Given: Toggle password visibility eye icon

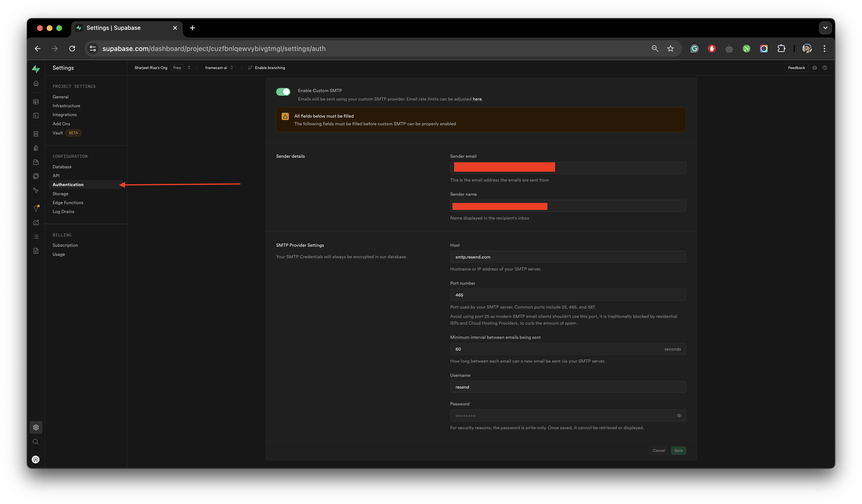Looking at the screenshot, I should click(x=679, y=415).
